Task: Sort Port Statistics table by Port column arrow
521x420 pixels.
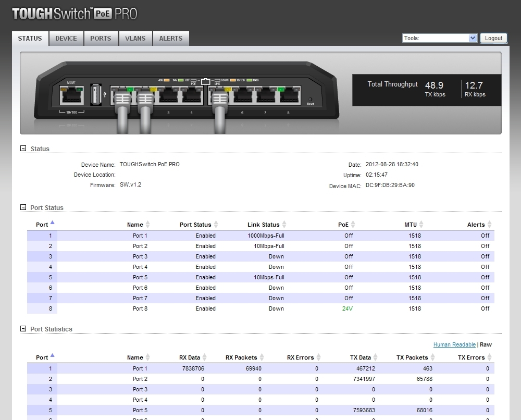Action: 52,355
